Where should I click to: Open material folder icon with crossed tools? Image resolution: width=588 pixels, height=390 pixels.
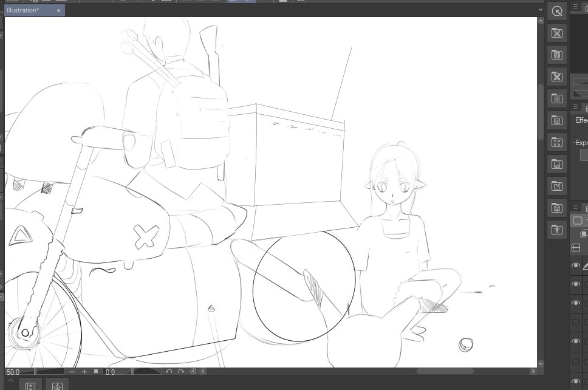tap(557, 33)
